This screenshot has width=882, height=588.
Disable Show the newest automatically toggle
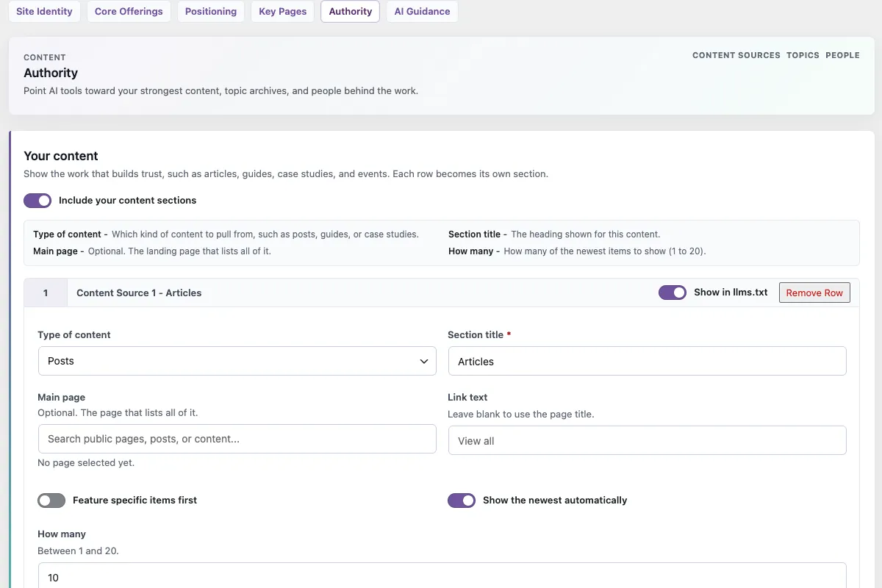(x=462, y=501)
